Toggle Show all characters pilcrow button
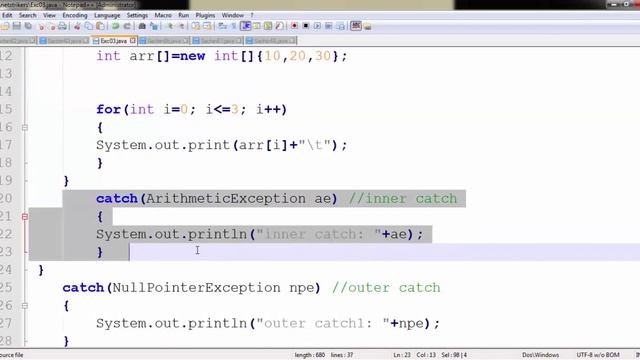The height and width of the screenshot is (360, 640). (x=233, y=26)
